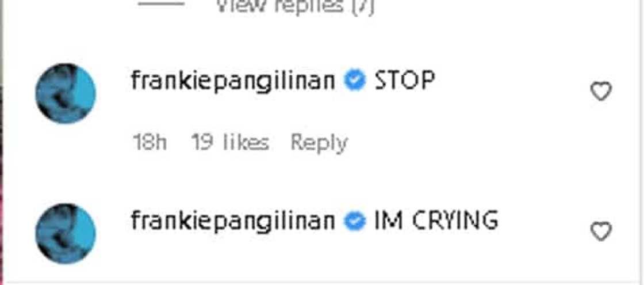
Task: Click verified badge beside STOP comment username
Action: coord(354,81)
